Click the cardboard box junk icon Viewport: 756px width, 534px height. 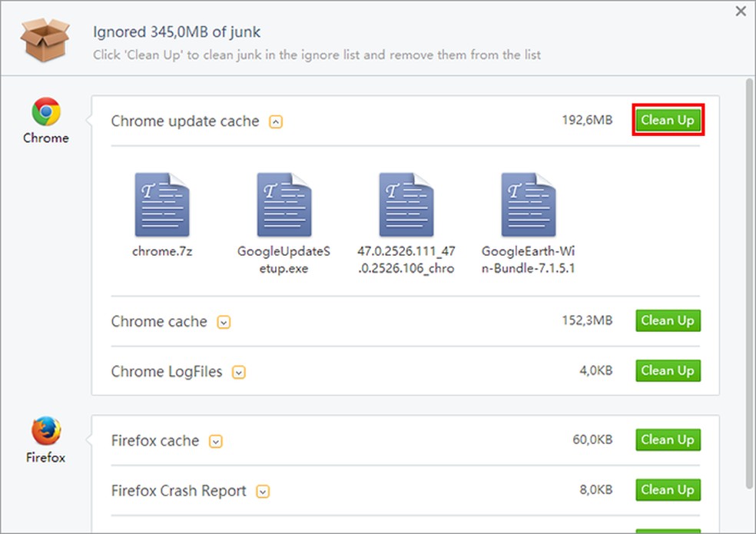45,39
